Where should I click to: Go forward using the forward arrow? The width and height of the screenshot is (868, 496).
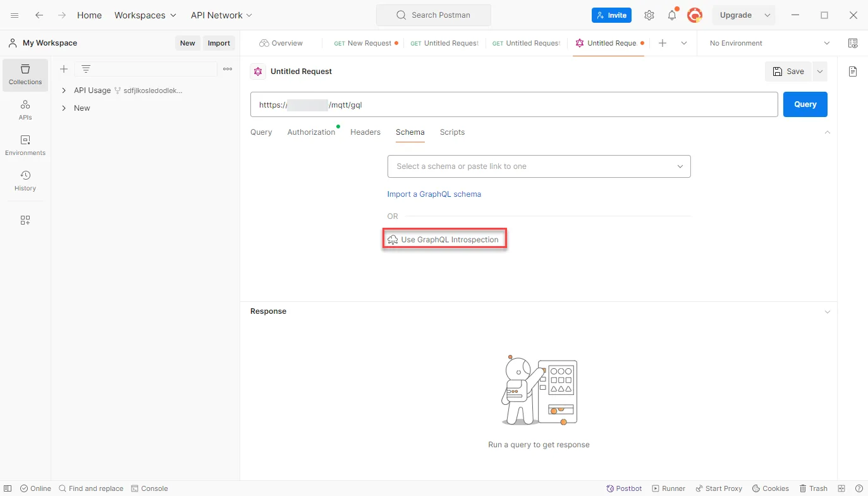(62, 15)
